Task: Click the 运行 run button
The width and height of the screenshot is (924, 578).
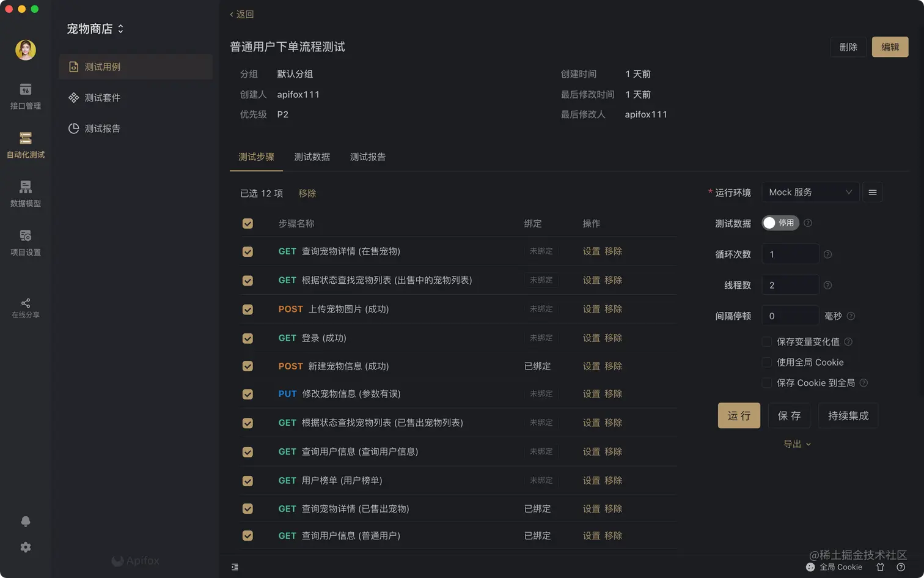Action: point(738,415)
